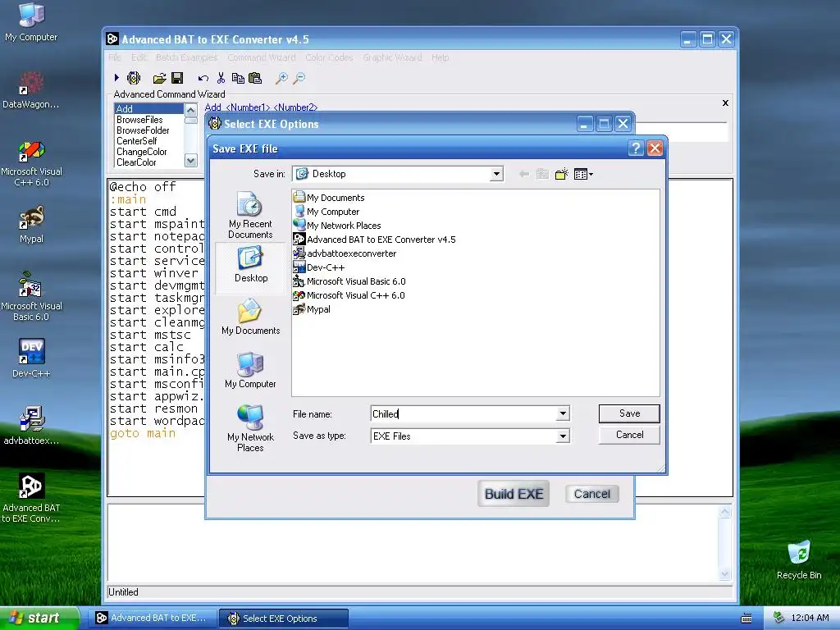This screenshot has height=630, width=840.
Task: Open the Help menu in converter
Action: pos(441,57)
